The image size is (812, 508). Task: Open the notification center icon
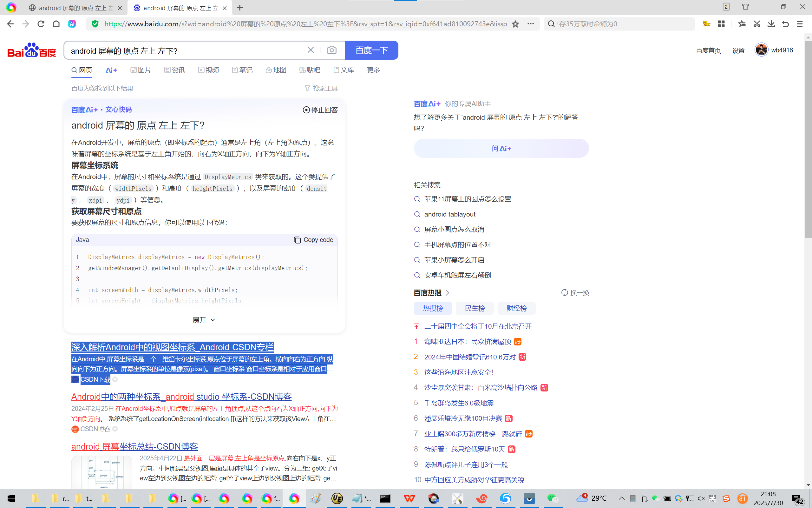[798, 499]
